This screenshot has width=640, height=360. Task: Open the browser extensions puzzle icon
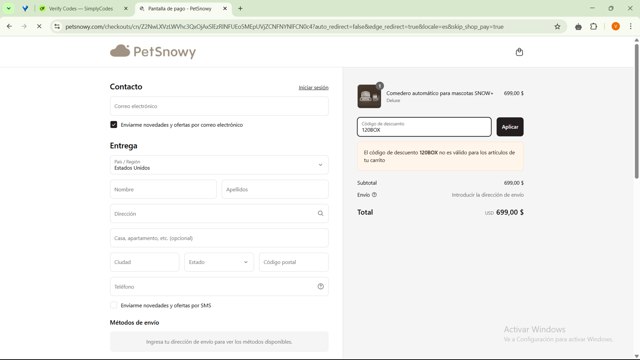(593, 27)
